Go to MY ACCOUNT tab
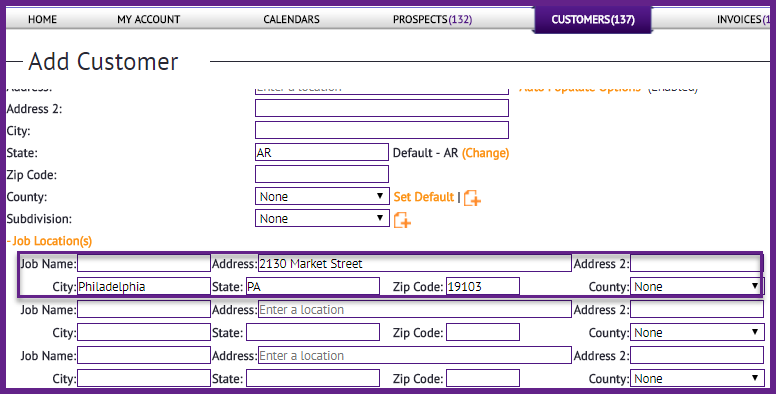The image size is (776, 394). pyautogui.click(x=148, y=19)
